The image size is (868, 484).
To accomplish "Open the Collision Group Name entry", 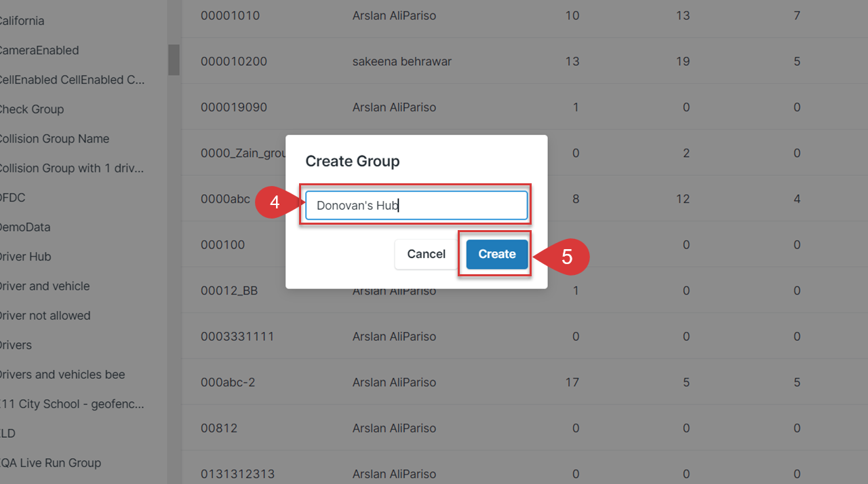I will 53,138.
